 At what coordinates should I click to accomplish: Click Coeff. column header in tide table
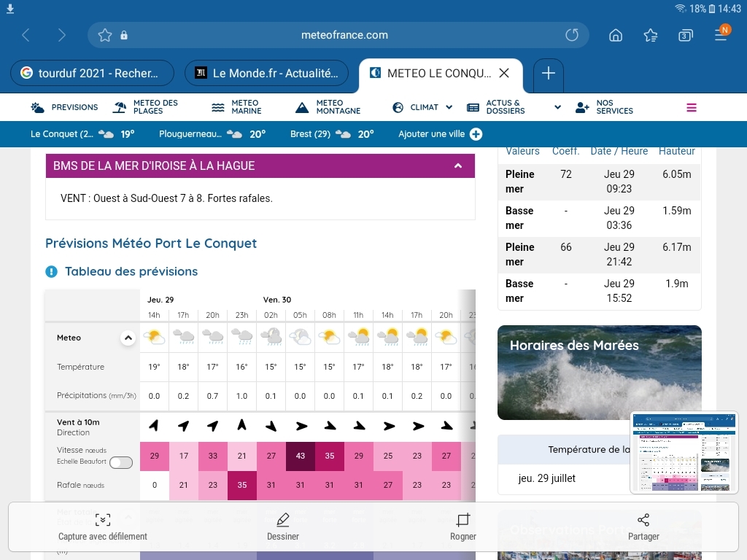[x=566, y=151]
